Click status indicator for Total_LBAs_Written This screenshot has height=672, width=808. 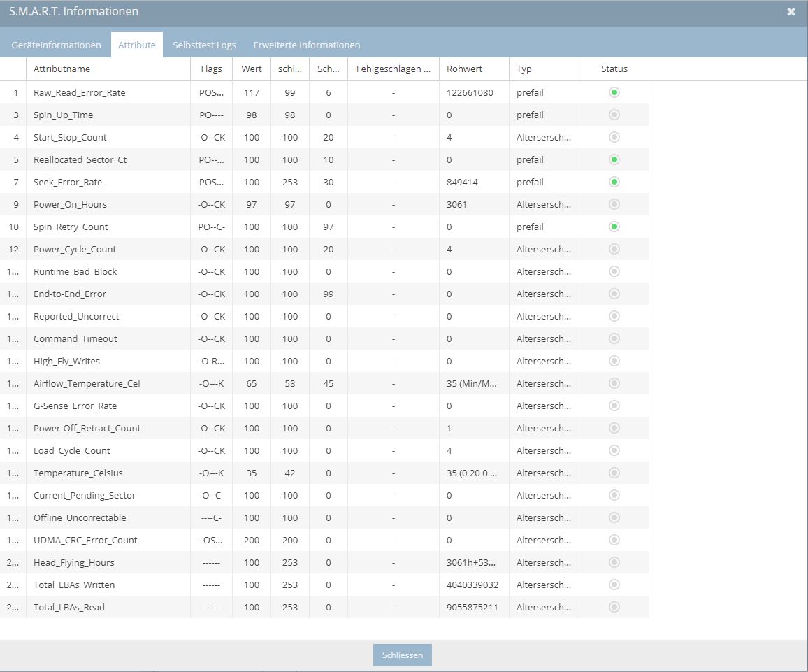pos(614,585)
